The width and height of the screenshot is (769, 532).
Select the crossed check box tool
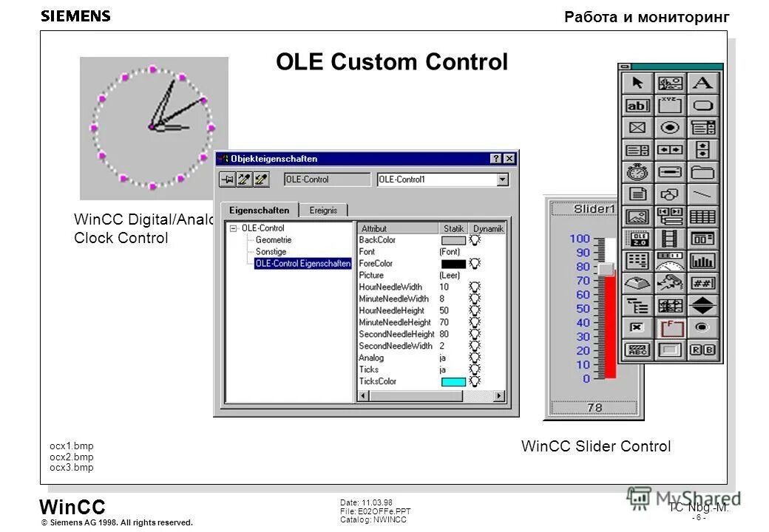[x=637, y=128]
